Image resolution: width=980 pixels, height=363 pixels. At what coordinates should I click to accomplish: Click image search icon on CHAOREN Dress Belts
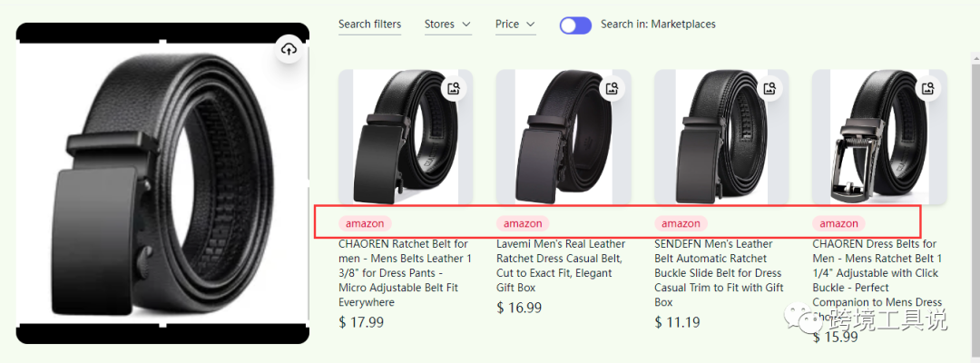click(927, 89)
